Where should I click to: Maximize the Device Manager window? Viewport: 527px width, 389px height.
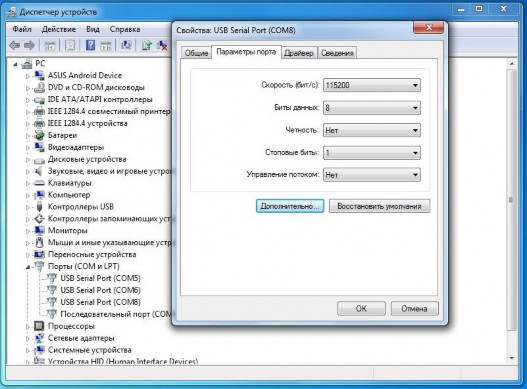pyautogui.click(x=479, y=9)
